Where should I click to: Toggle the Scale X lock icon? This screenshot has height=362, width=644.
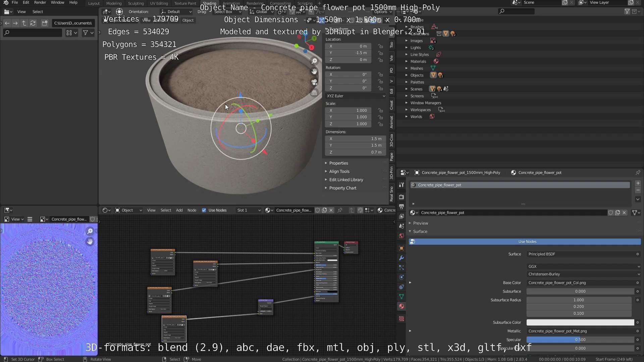[x=380, y=110]
